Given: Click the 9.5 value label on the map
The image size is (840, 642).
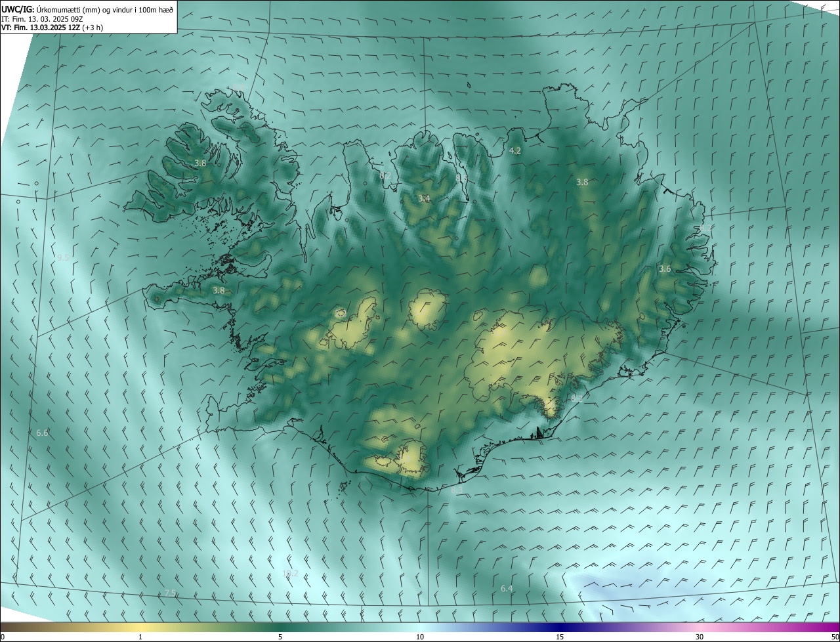Looking at the screenshot, I should point(63,257).
